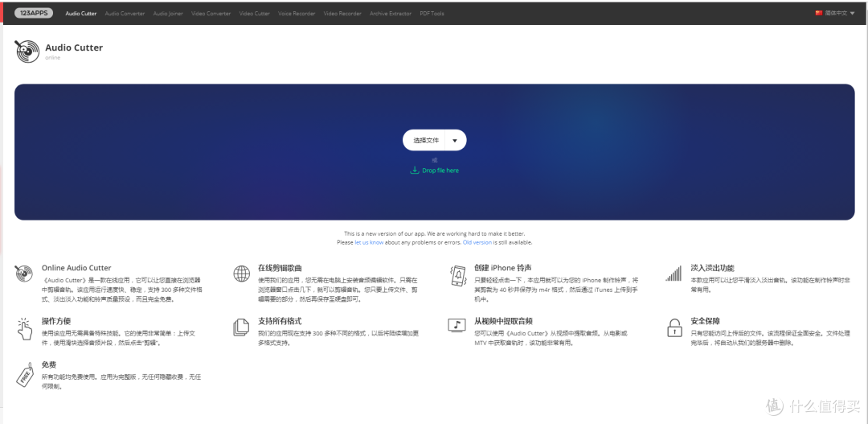Click the green download arrow icon
Screen dimensions: 868x424
pyautogui.click(x=415, y=170)
